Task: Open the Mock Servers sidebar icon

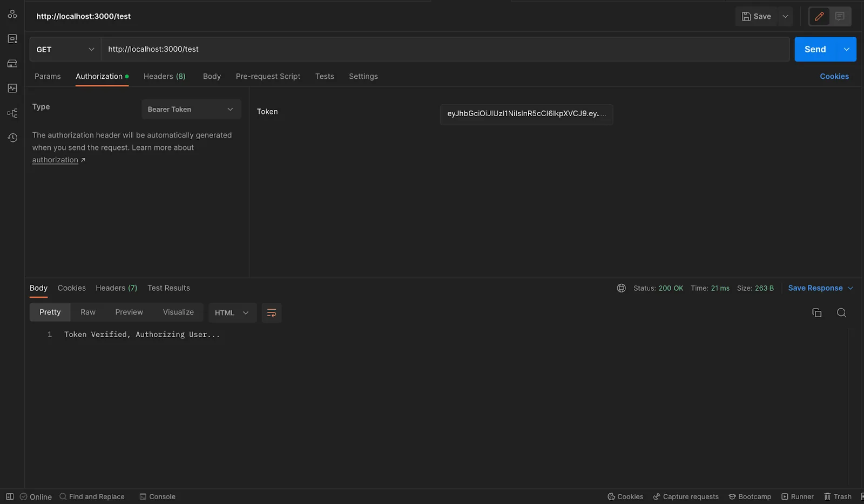Action: click(12, 64)
